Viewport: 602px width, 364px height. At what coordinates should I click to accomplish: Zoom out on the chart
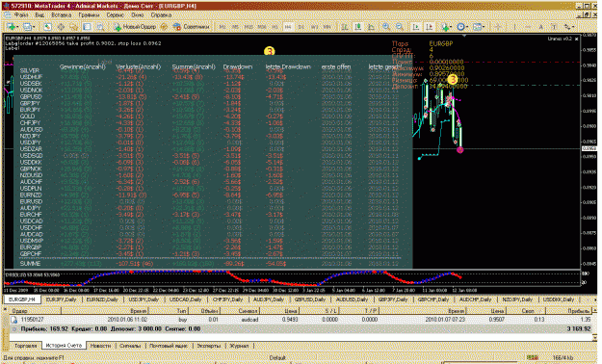400,27
